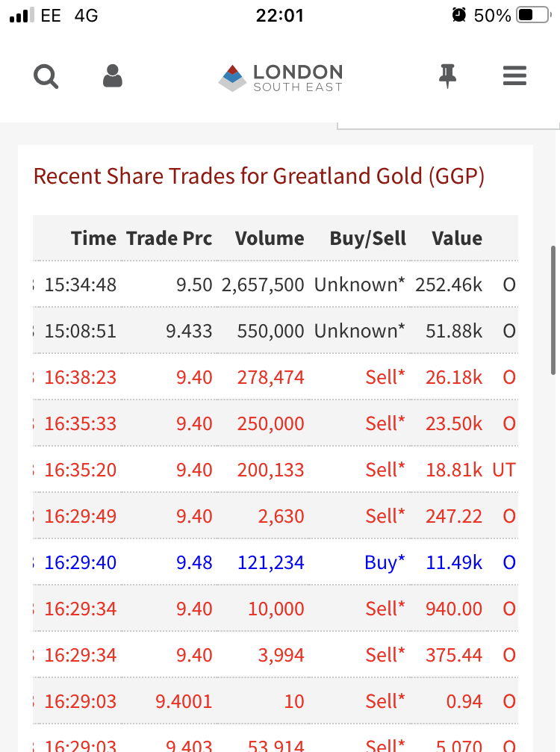Tap the 278,474 volume Sell trade row
Viewport: 560px width, 752px height.
click(276, 377)
